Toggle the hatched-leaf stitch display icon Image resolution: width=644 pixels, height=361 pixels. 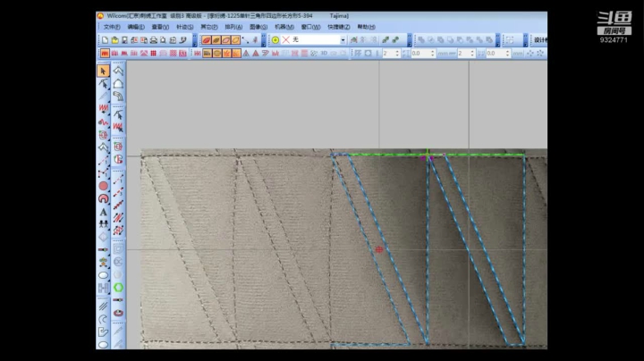[216, 40]
